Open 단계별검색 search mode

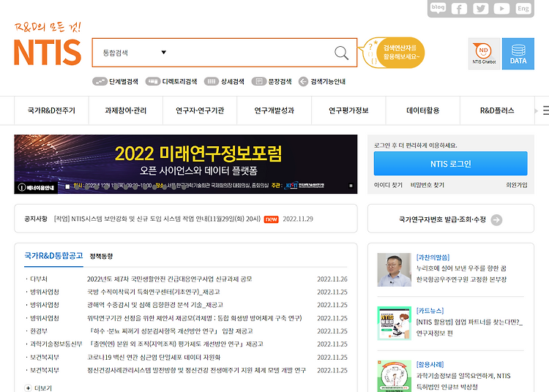click(115, 81)
